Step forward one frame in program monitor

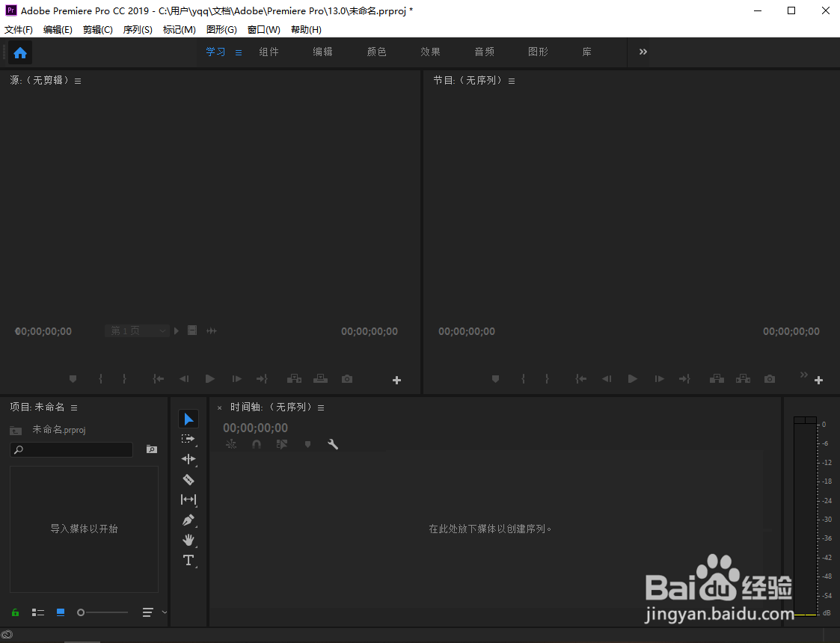pos(659,379)
